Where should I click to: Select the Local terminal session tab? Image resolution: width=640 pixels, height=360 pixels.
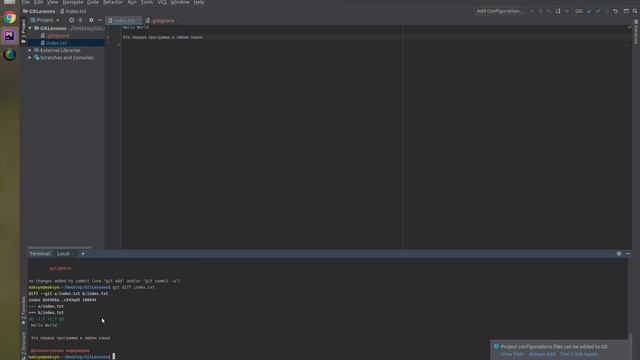63,253
